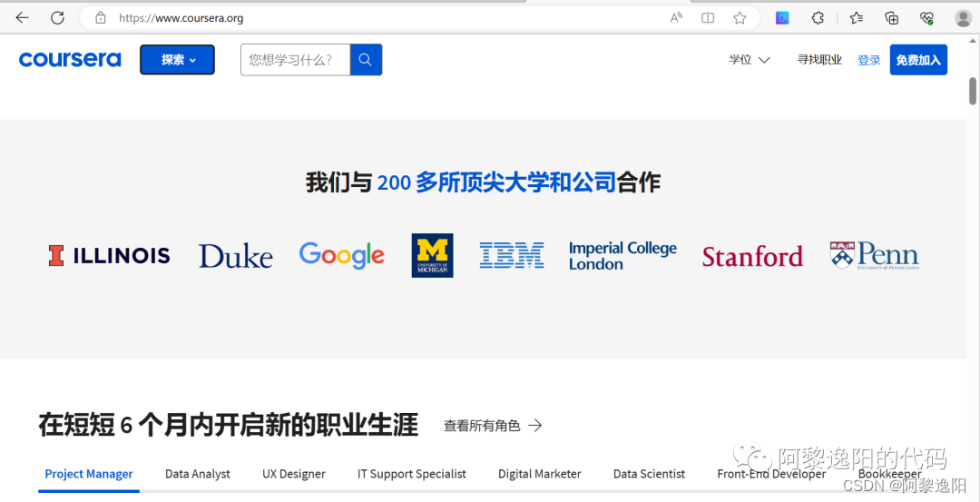Click the address bar URL

tap(181, 18)
